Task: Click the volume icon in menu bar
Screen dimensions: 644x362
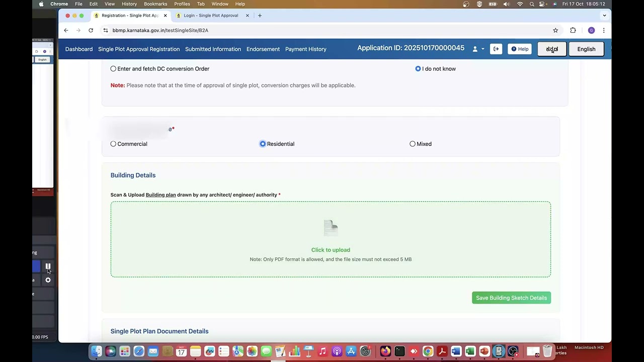Action: pyautogui.click(x=507, y=4)
